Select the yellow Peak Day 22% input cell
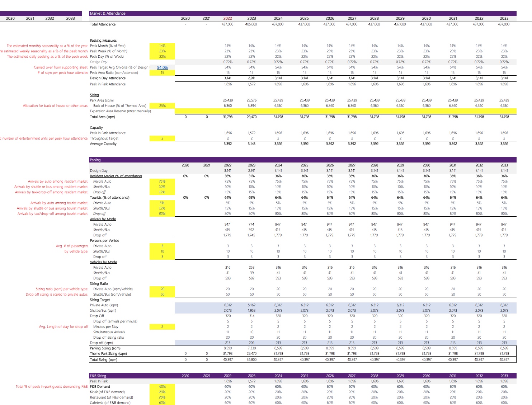532x405 pixels. click(x=162, y=57)
